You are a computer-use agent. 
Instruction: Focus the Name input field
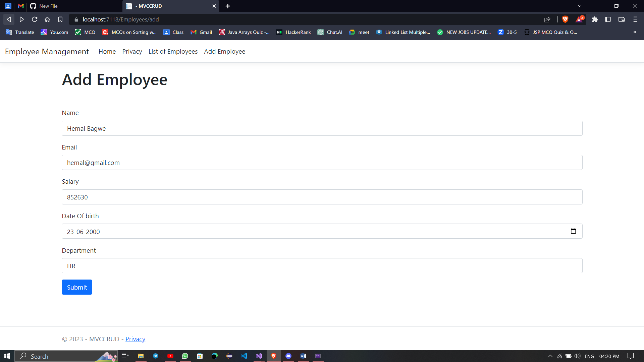[x=322, y=128]
